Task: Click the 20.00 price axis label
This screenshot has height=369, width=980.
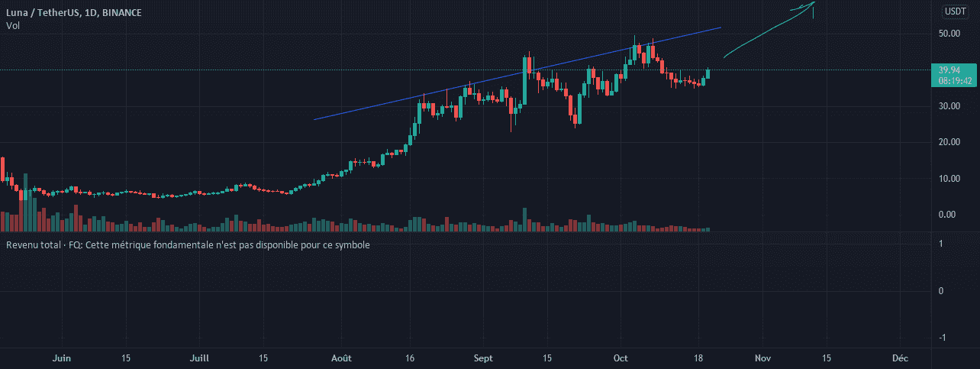Action: coord(949,142)
